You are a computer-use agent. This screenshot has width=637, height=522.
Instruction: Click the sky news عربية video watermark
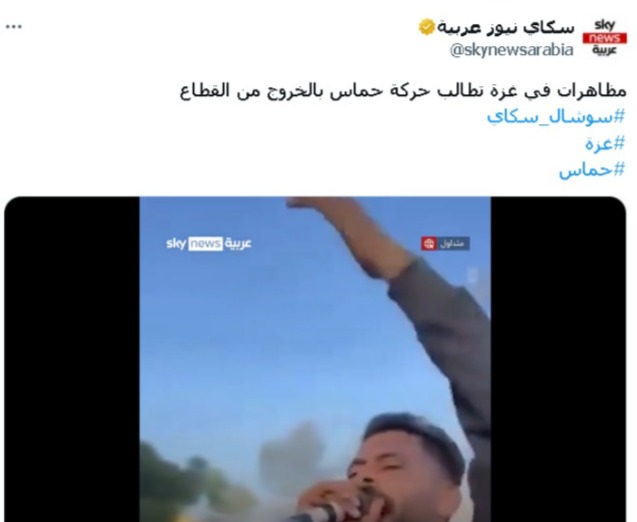[209, 244]
